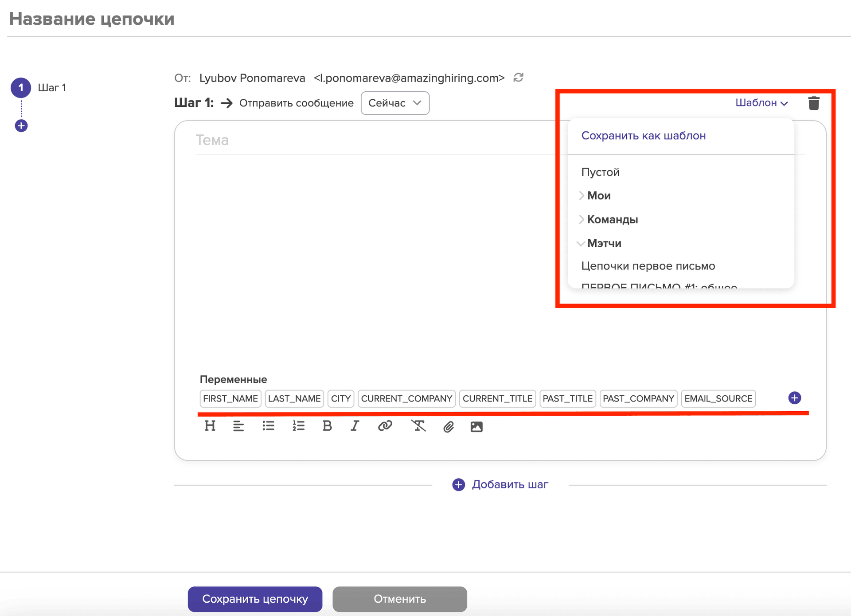The width and height of the screenshot is (851, 616).
Task: Choose Сохранить как шаблон option
Action: pyautogui.click(x=643, y=136)
